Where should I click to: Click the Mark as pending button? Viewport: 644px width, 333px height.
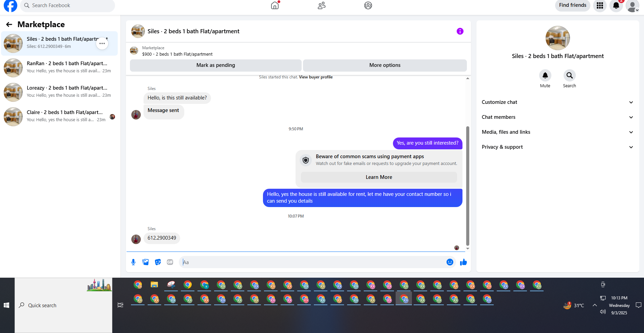(x=216, y=65)
